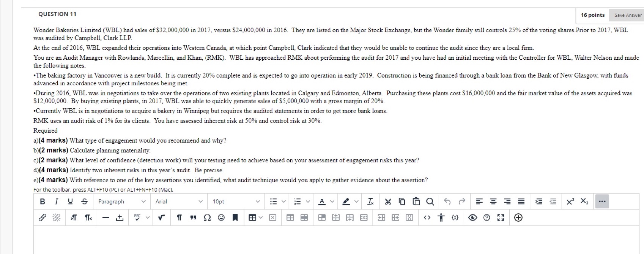Toggle underline formatting
This screenshot has width=644, height=254.
pyautogui.click(x=70, y=202)
